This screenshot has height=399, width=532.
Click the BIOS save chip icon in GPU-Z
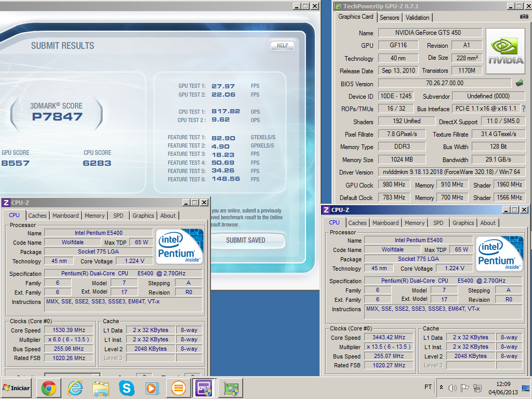tap(520, 83)
